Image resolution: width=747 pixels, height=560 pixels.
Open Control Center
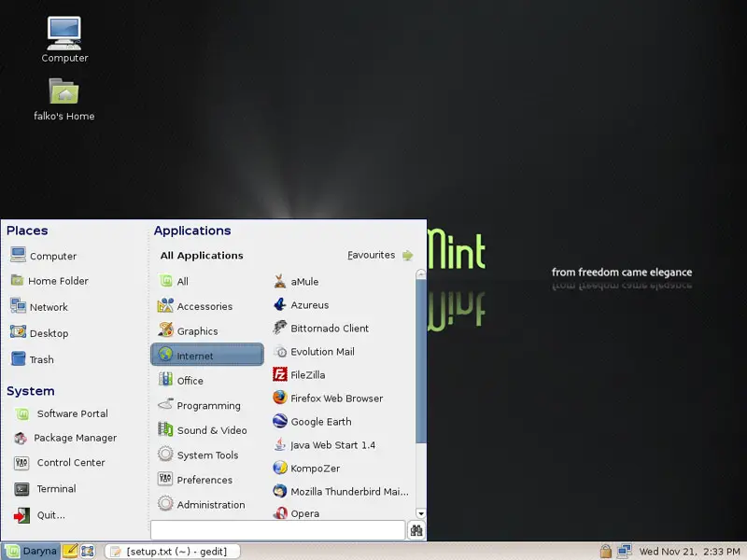(60, 462)
